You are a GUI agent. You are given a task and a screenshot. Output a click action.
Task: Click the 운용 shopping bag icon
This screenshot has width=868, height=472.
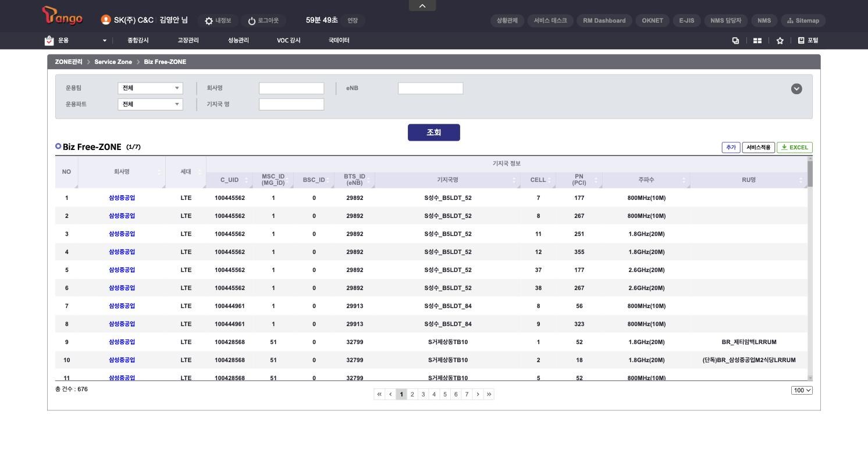pyautogui.click(x=49, y=40)
